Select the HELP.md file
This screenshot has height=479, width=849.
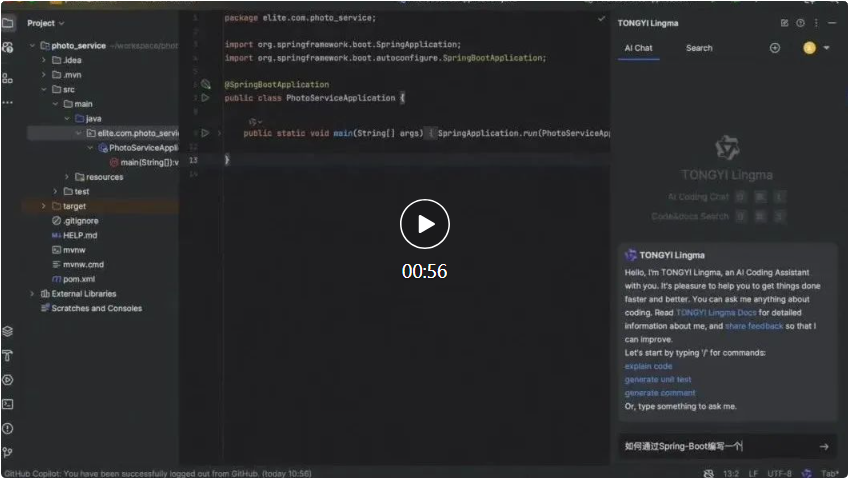(74, 235)
